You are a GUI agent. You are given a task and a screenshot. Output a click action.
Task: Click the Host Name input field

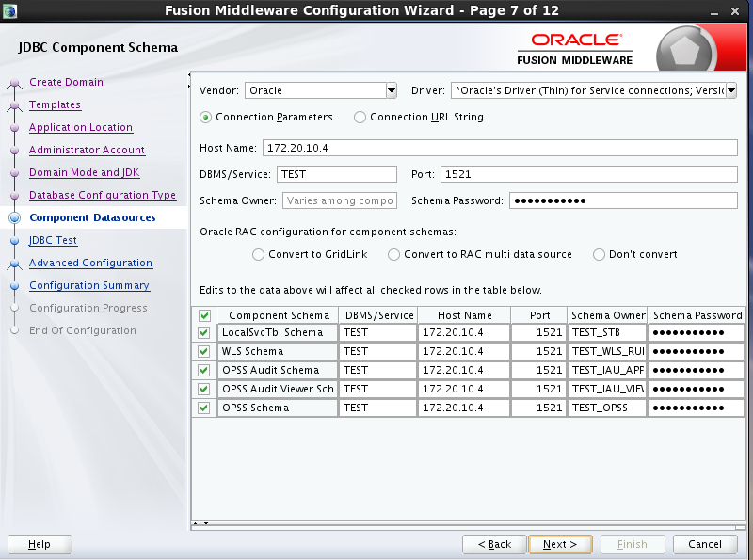click(x=471, y=147)
